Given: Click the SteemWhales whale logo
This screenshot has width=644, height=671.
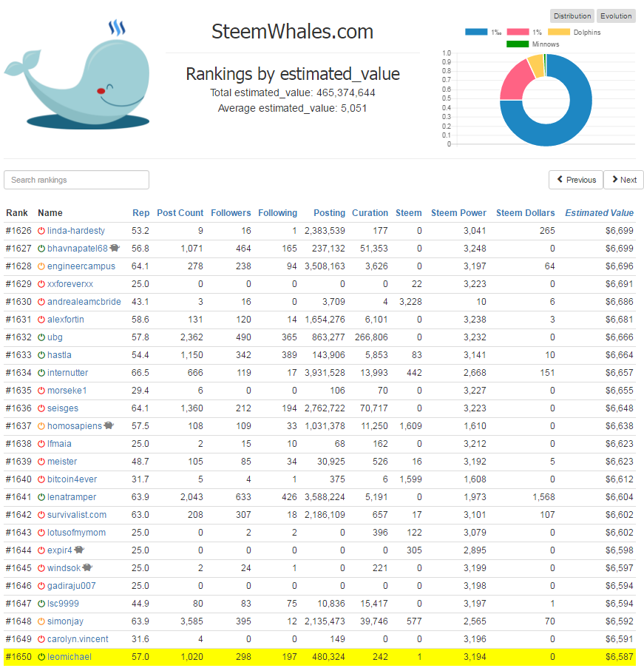Looking at the screenshot, I should point(77,75).
